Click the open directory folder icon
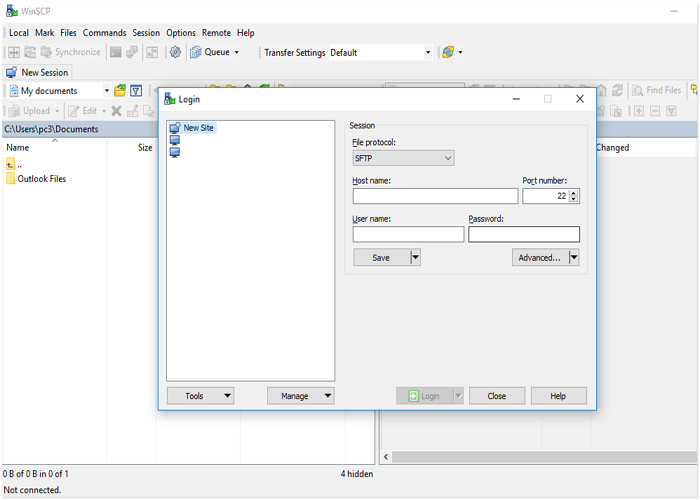This screenshot has width=700, height=500. [120, 91]
